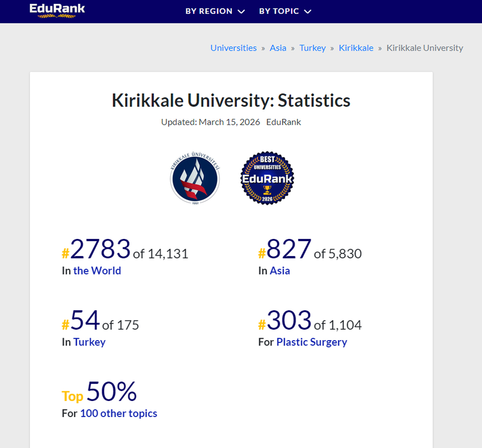The height and width of the screenshot is (448, 482).
Task: Open the Kirikkale breadcrumb link
Action: pyautogui.click(x=356, y=48)
